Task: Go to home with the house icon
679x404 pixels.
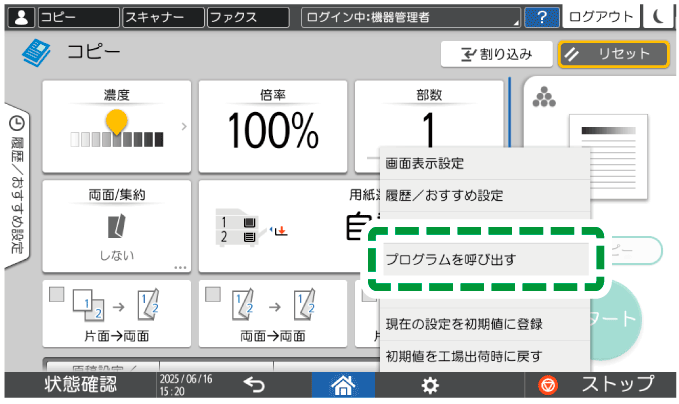Action: point(343,385)
